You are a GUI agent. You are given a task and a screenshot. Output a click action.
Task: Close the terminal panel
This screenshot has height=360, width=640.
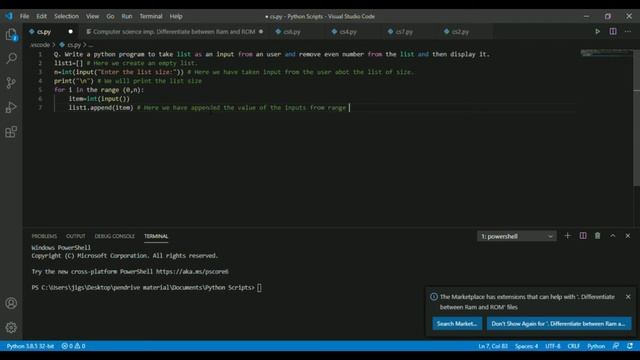[x=628, y=236]
